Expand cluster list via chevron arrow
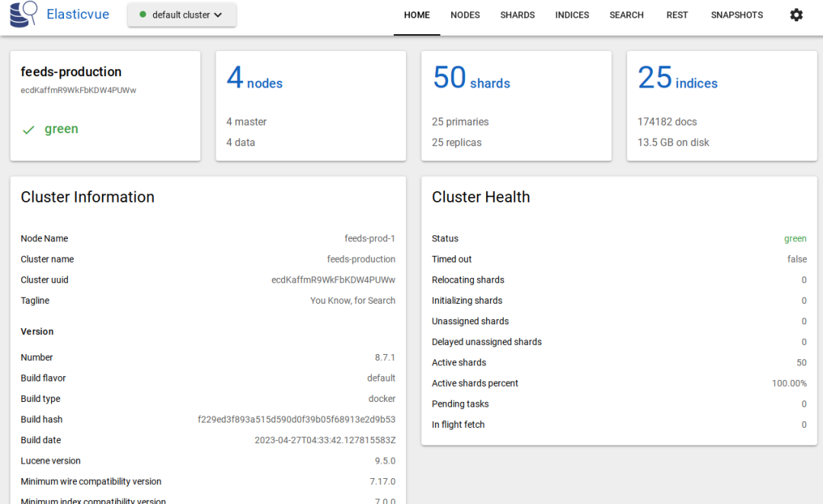The image size is (823, 504). pyautogui.click(x=218, y=15)
